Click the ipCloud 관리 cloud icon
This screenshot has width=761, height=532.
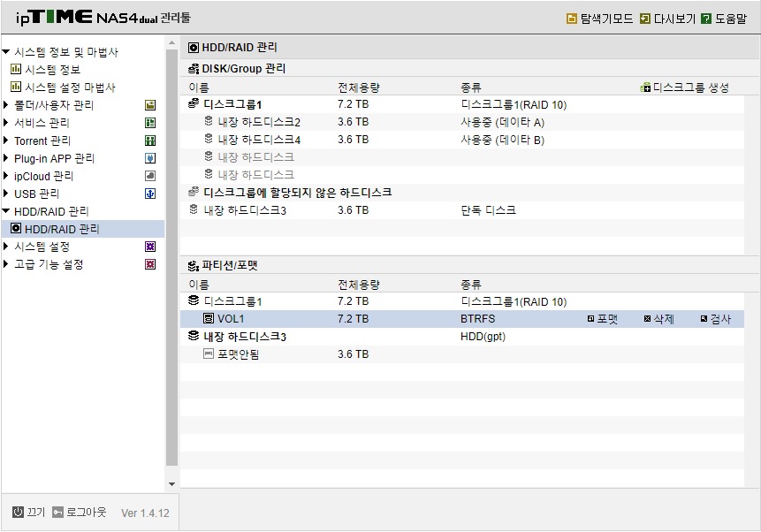[150, 176]
